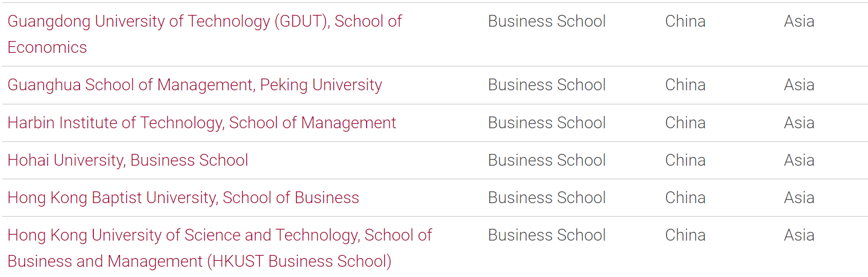The image size is (868, 277).
Task: Open Hong Kong Baptist University link
Action: pos(183,197)
